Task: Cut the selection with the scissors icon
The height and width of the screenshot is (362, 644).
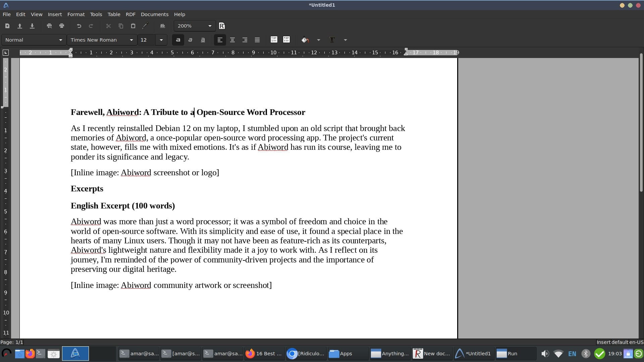Action: point(108,26)
